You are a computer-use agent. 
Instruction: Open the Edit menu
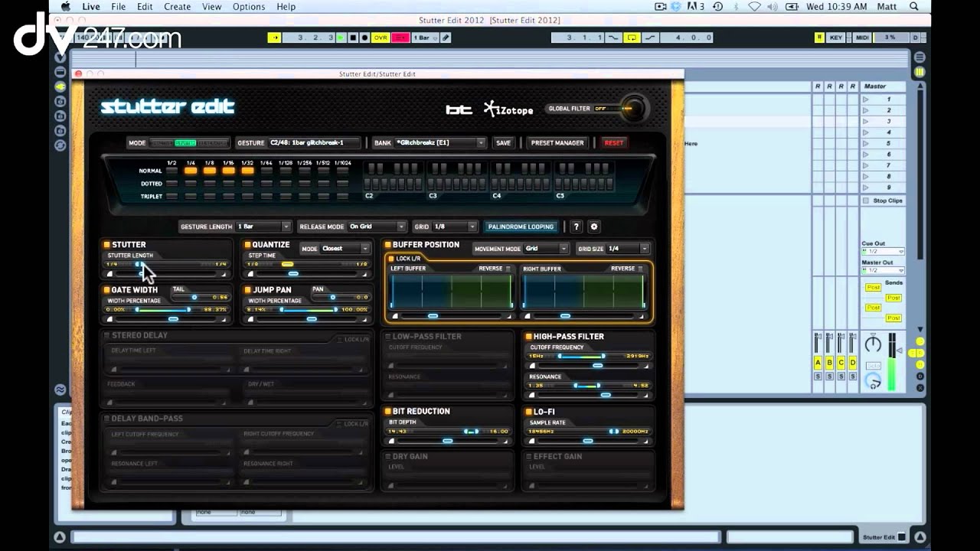[x=145, y=6]
